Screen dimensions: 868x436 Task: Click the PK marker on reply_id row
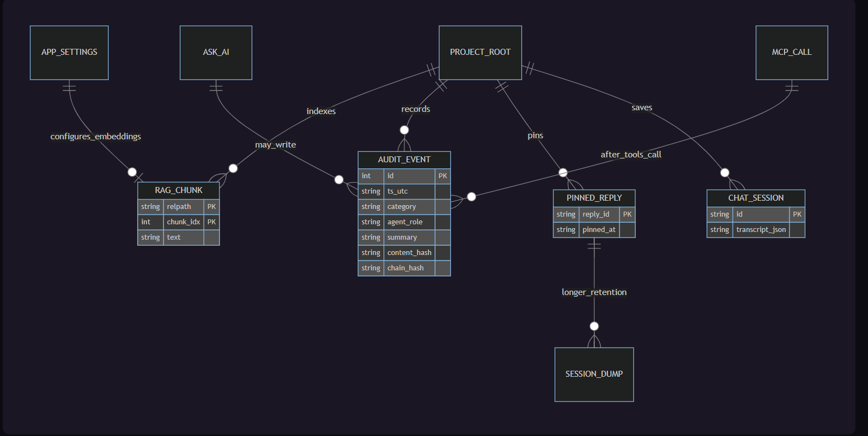click(x=627, y=214)
